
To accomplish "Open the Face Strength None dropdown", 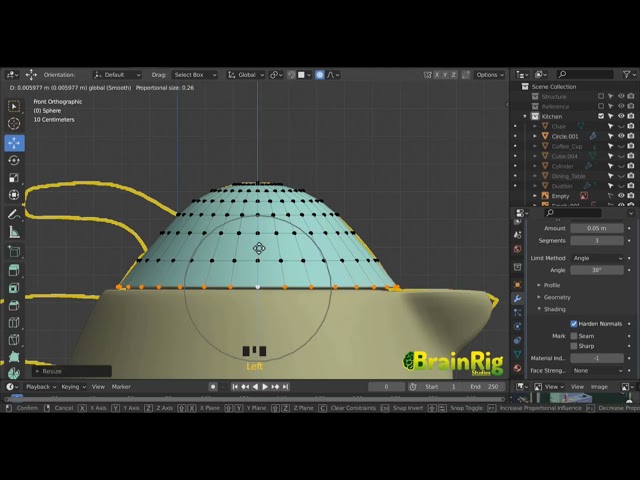I will pyautogui.click(x=597, y=371).
